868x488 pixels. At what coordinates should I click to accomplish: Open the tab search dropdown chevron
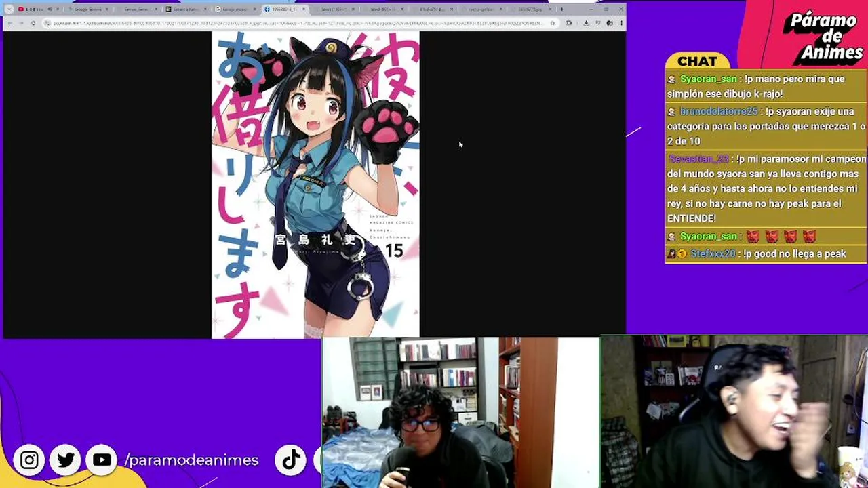point(9,9)
